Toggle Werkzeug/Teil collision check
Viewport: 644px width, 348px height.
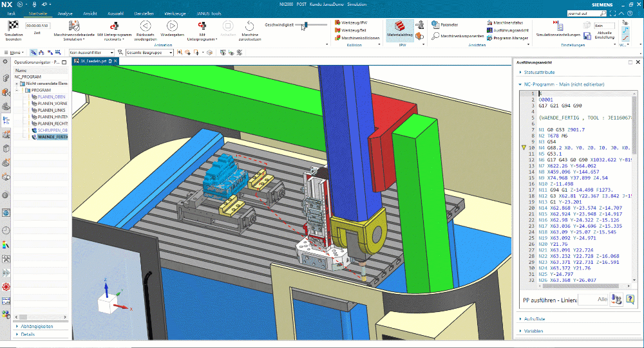tap(350, 30)
